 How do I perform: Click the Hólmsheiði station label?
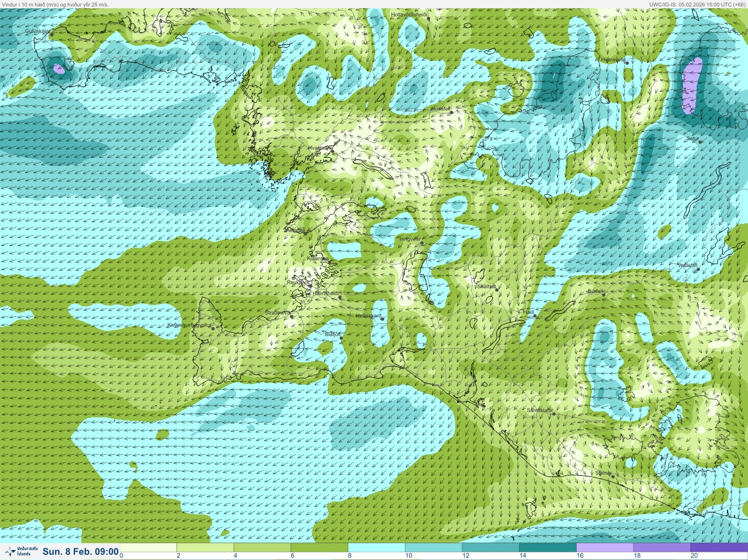pyautogui.click(x=325, y=293)
